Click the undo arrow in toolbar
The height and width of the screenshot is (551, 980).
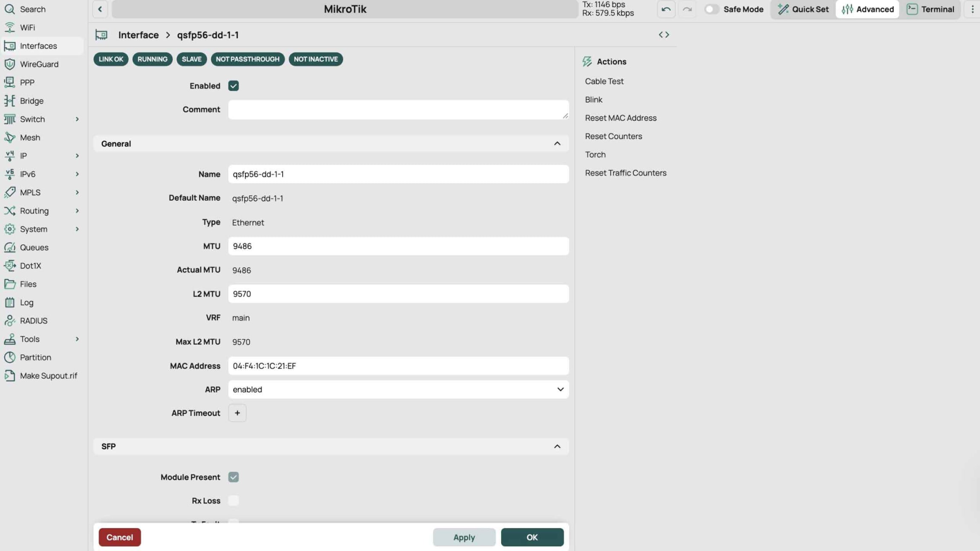tap(666, 9)
